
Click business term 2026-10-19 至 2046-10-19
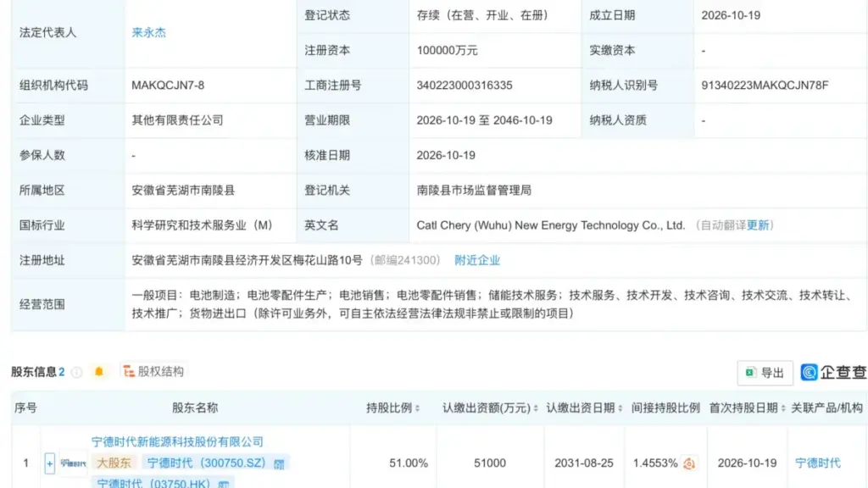click(x=484, y=120)
